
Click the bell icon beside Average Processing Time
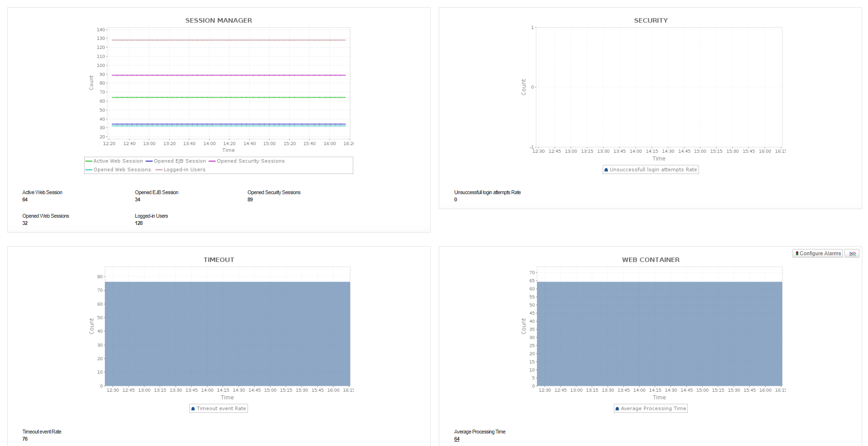[x=617, y=408]
